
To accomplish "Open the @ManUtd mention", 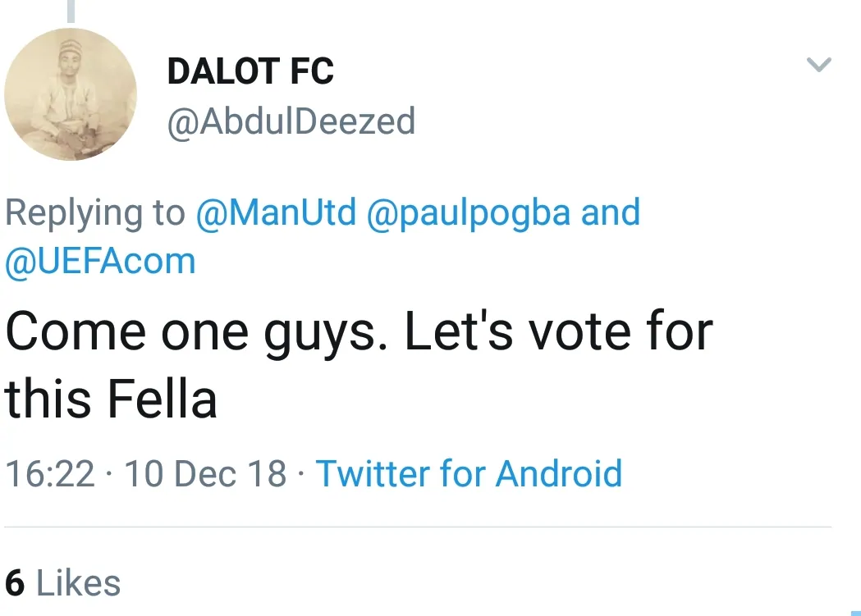I will tap(276, 213).
